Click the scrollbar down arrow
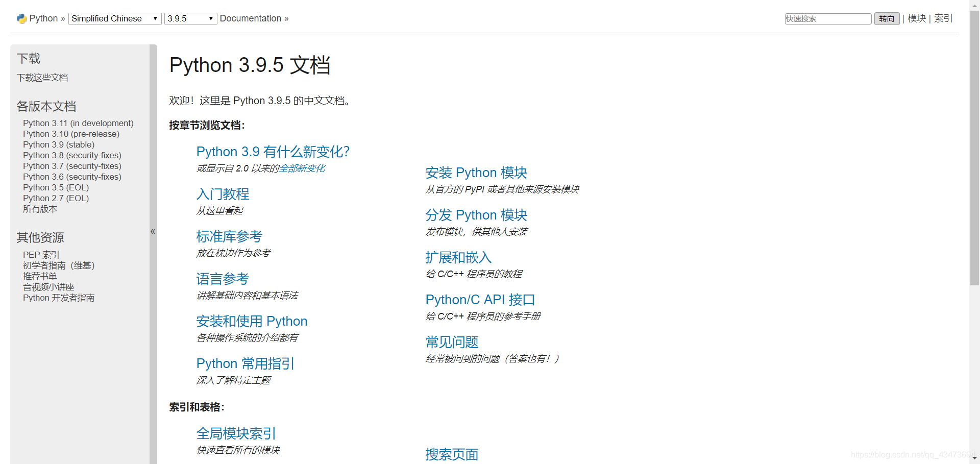The height and width of the screenshot is (464, 980). [x=974, y=458]
